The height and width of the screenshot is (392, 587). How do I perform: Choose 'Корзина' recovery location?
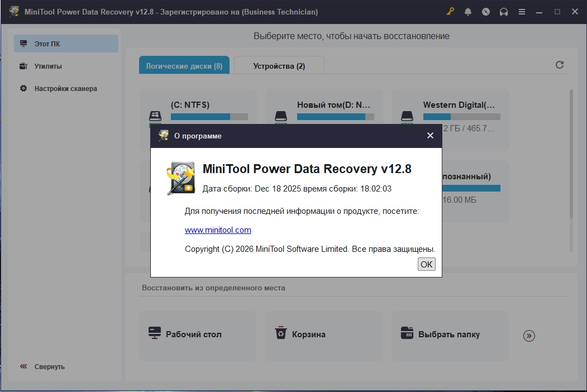(x=324, y=336)
